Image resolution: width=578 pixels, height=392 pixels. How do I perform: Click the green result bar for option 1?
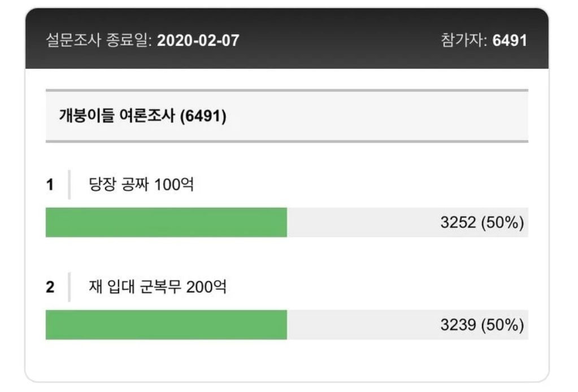(x=166, y=222)
